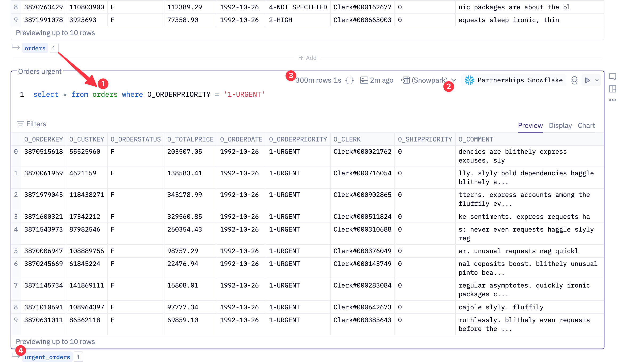This screenshot has width=622, height=364.
Task: Open the run options dropdown arrow
Action: coord(597,80)
